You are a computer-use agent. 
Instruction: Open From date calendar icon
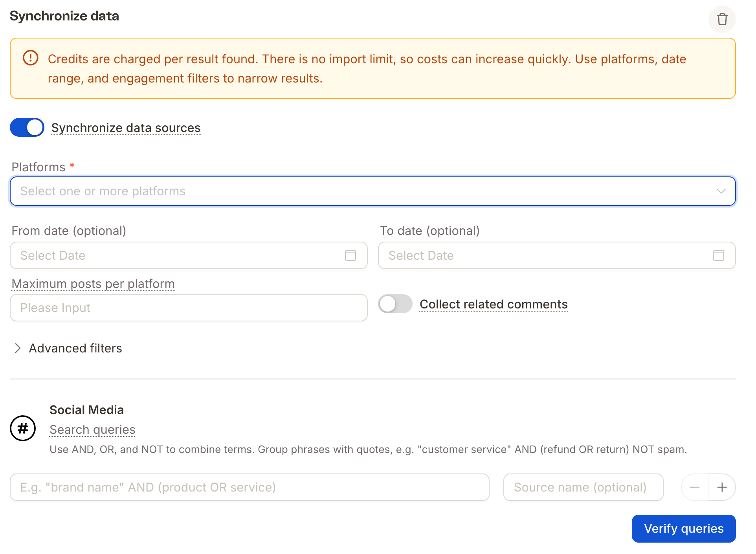click(350, 255)
